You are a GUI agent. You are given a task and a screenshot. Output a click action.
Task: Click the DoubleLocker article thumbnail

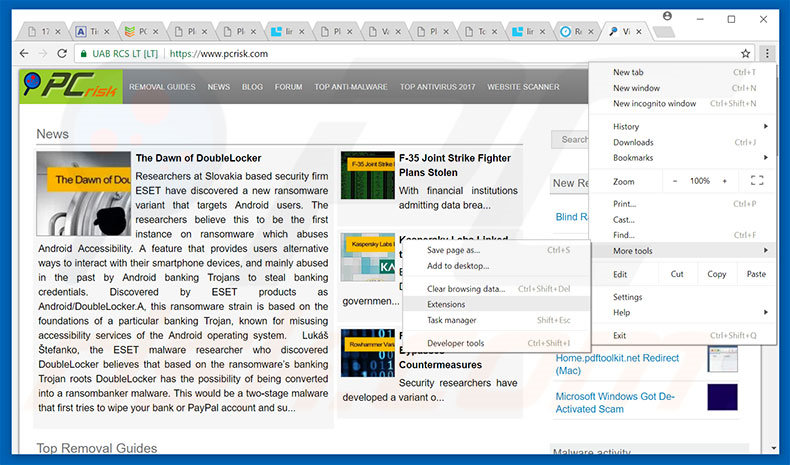point(84,193)
